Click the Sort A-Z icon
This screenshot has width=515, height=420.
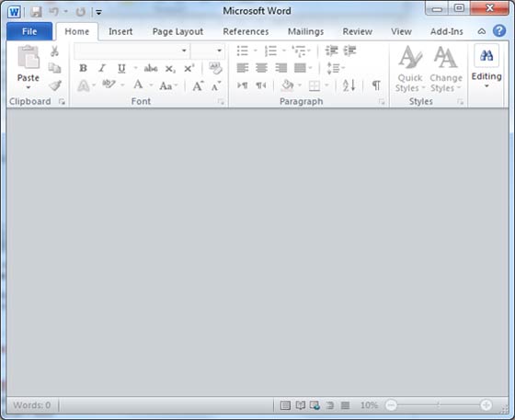[349, 85]
